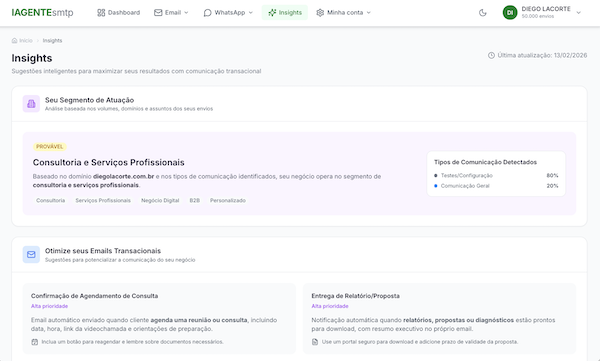Click the Email envelope icon in navbar
600x361 pixels.
click(158, 13)
